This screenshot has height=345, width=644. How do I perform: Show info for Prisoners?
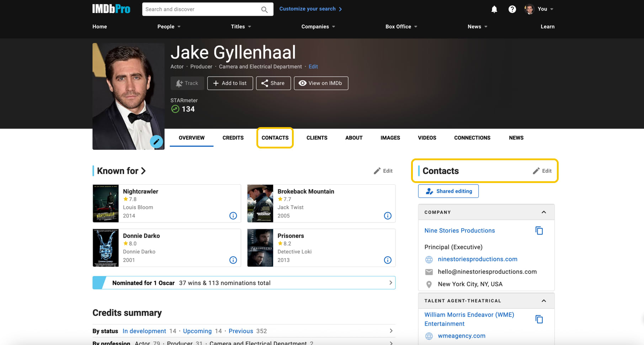(387, 260)
